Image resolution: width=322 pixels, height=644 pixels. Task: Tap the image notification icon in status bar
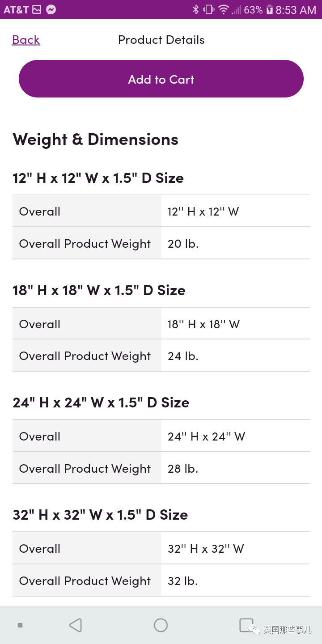click(37, 9)
